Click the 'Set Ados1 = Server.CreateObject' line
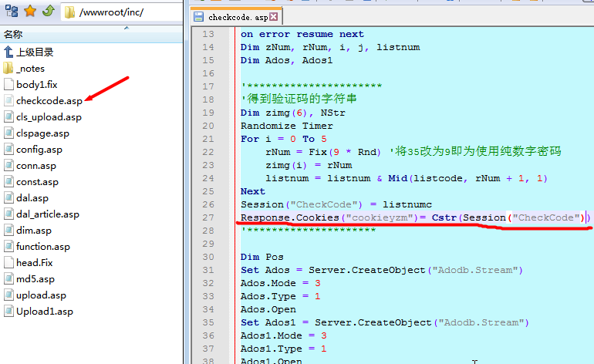This screenshot has height=364, width=594. pos(385,322)
